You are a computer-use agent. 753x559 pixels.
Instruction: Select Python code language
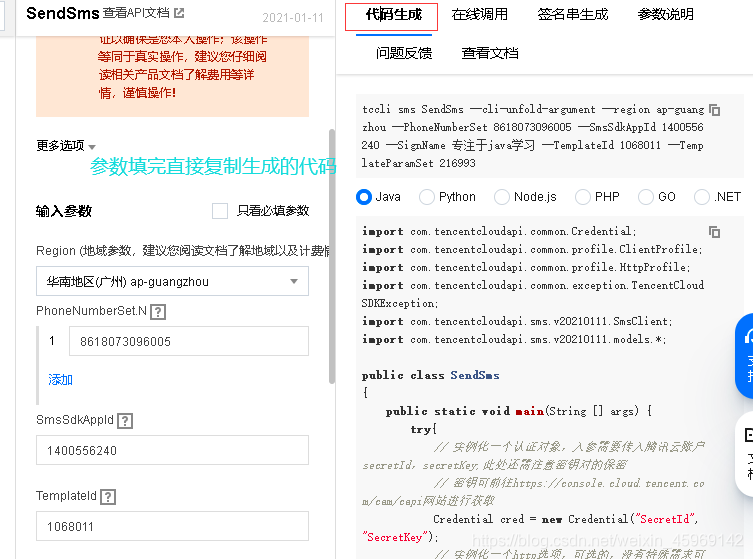click(447, 197)
